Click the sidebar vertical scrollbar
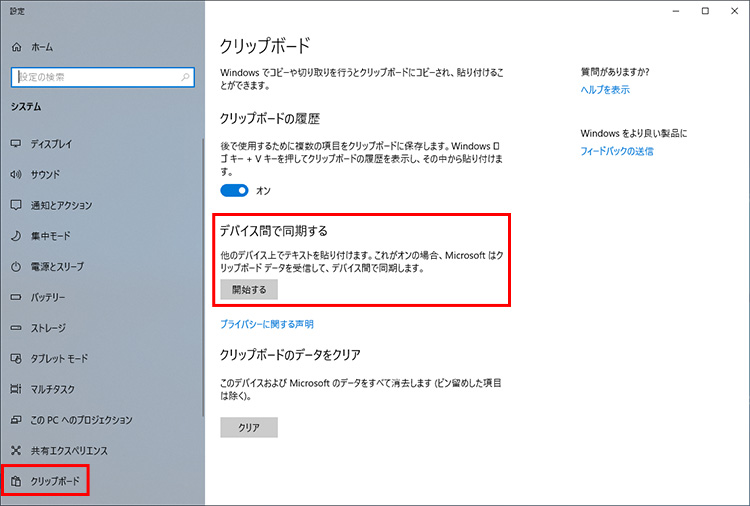Image resolution: width=750 pixels, height=506 pixels. (x=203, y=277)
